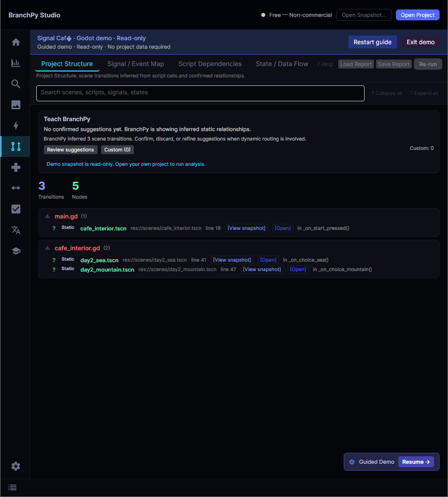448x497 pixels.
Task: Open cafe_interior.tscn via [Open] link
Action: point(283,228)
